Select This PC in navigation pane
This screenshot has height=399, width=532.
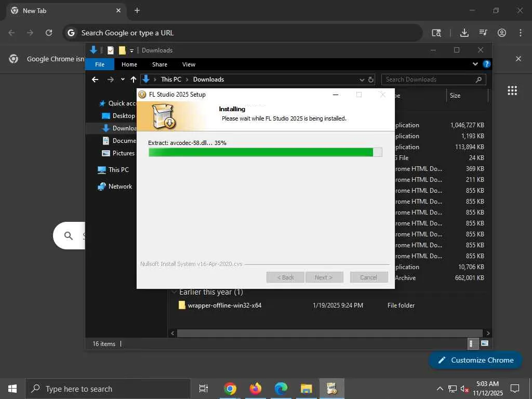pos(113,170)
